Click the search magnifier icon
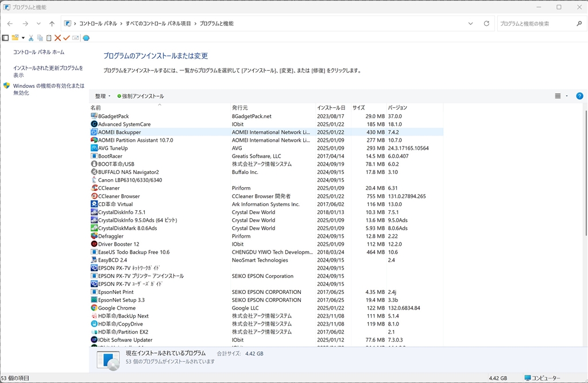588x383 pixels. tap(579, 24)
